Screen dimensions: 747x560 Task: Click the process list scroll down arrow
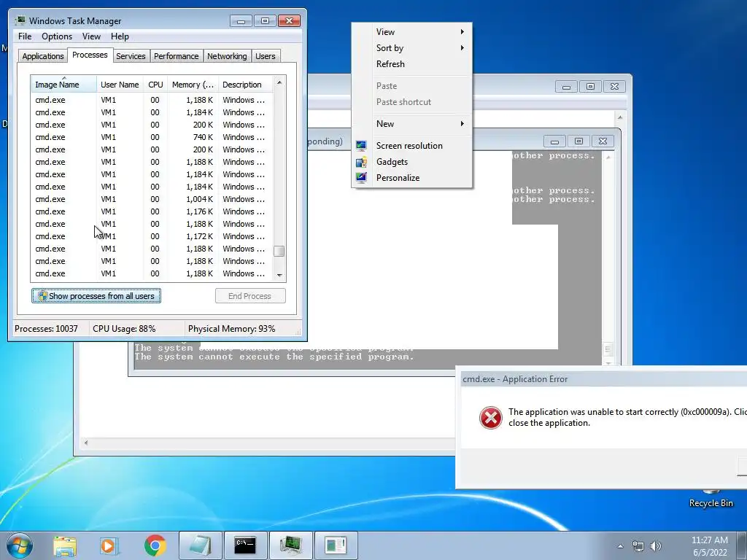[x=279, y=275]
